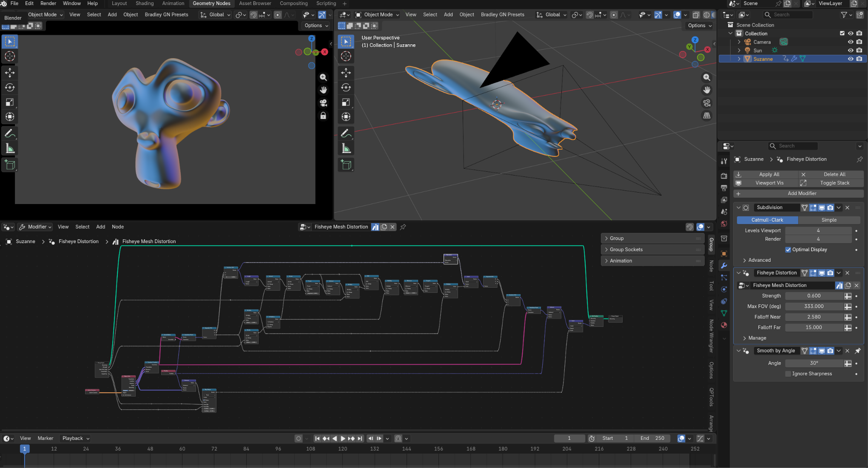Pin the Fisheye Mesh Distortion node tree

tap(403, 227)
